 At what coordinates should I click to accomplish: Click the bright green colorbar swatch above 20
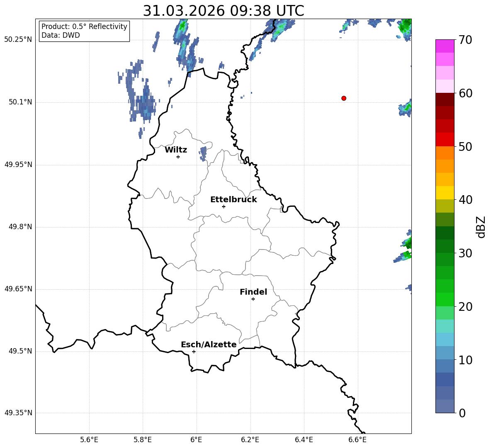pos(445,299)
